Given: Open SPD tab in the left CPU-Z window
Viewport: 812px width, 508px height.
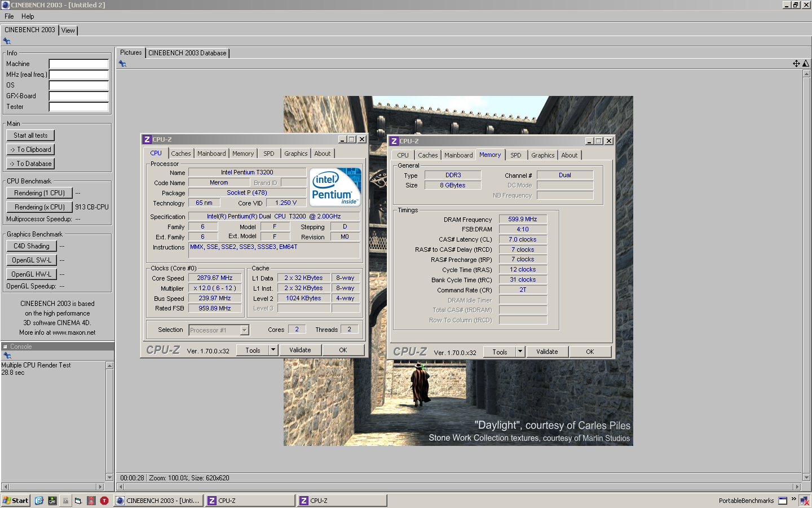Looking at the screenshot, I should click(269, 154).
